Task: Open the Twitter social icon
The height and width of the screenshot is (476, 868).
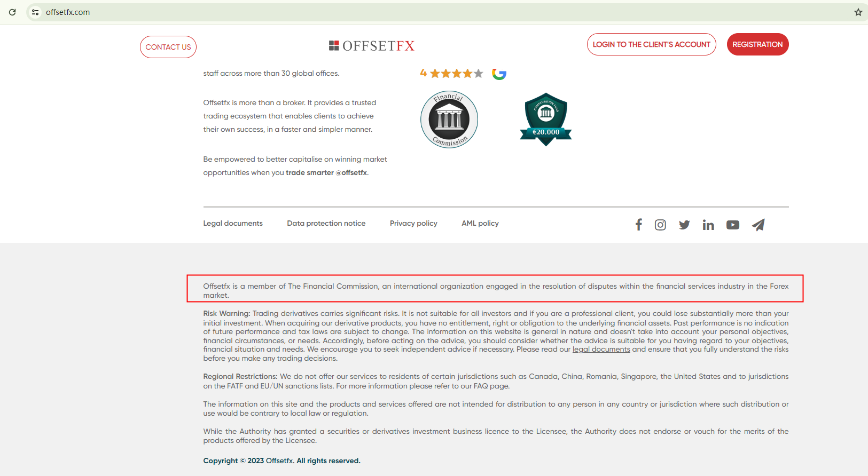Action: [x=684, y=225]
